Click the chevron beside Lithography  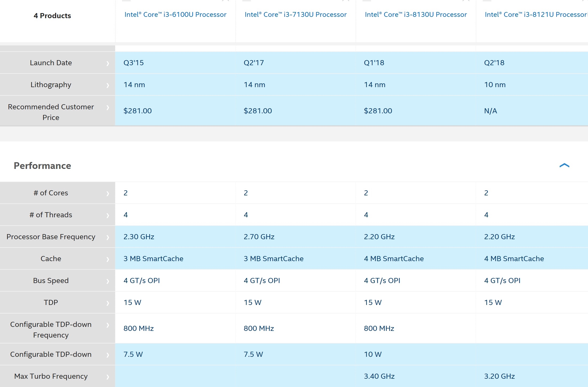(108, 85)
